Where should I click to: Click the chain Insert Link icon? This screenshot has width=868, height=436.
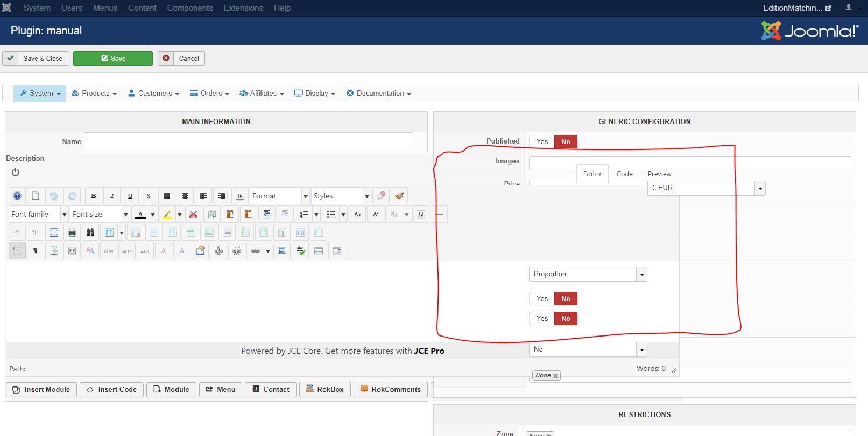256,251
